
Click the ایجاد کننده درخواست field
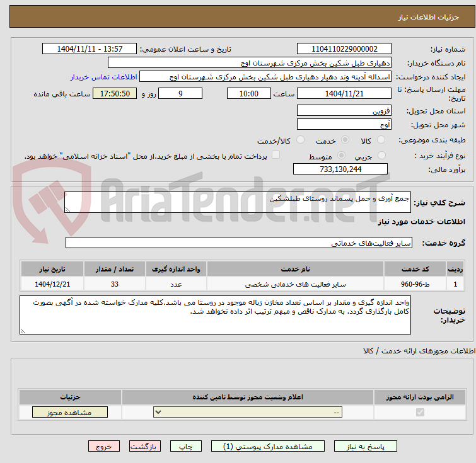click(x=265, y=77)
